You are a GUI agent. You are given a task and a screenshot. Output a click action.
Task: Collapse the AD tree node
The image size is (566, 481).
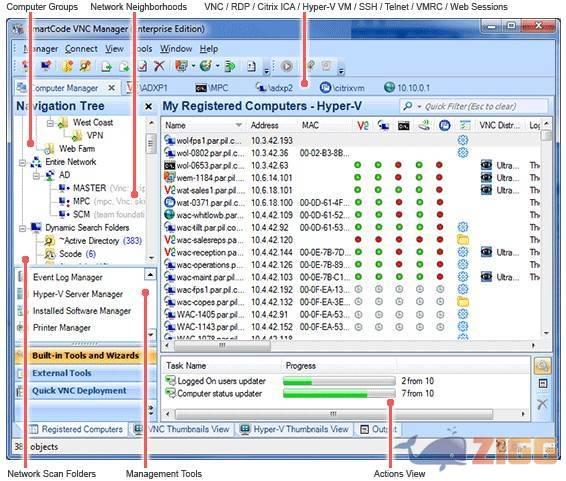point(36,176)
